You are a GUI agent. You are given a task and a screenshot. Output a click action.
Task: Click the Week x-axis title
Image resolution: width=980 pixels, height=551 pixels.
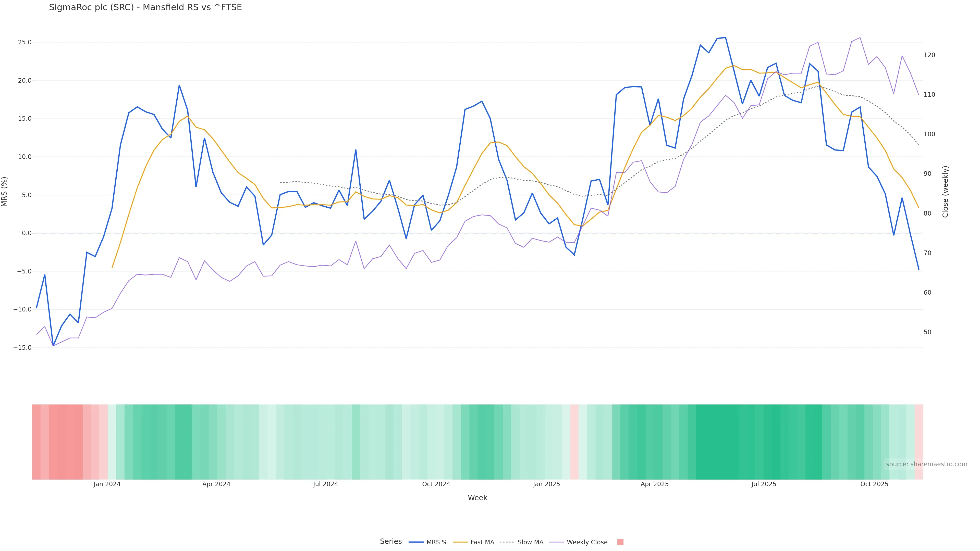pos(477,498)
